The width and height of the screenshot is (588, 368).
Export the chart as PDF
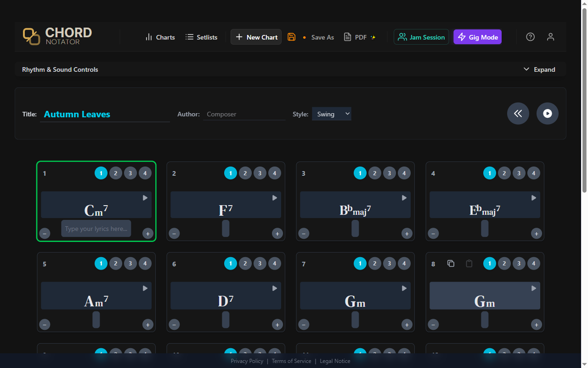point(360,37)
